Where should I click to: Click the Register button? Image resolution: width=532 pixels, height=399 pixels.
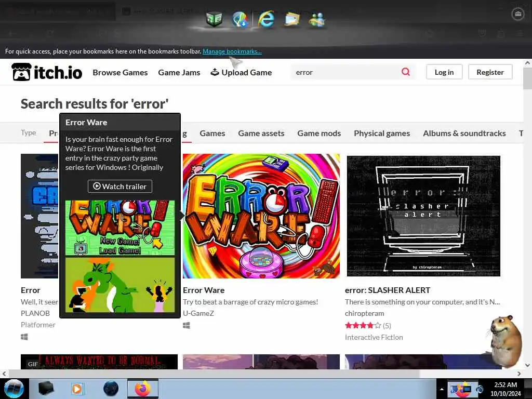pyautogui.click(x=490, y=72)
